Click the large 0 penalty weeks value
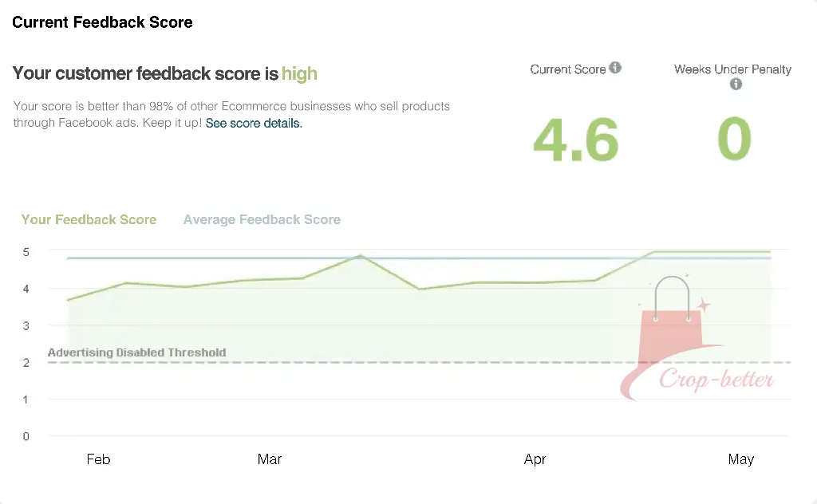 point(734,139)
